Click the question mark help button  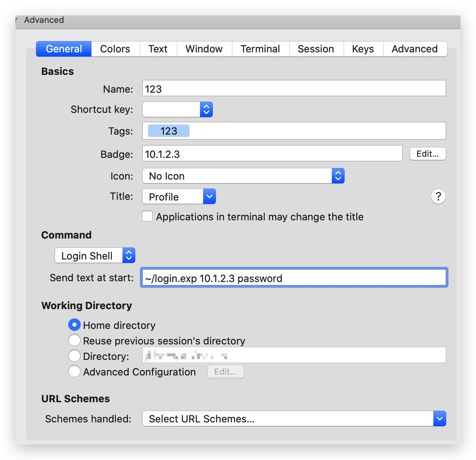click(x=438, y=196)
